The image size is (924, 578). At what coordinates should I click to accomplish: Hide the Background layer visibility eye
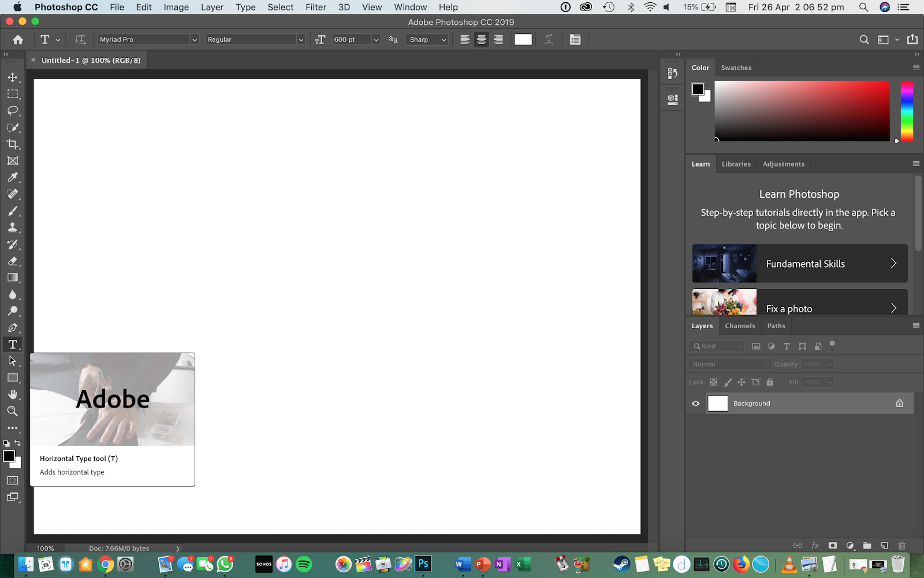tap(695, 403)
